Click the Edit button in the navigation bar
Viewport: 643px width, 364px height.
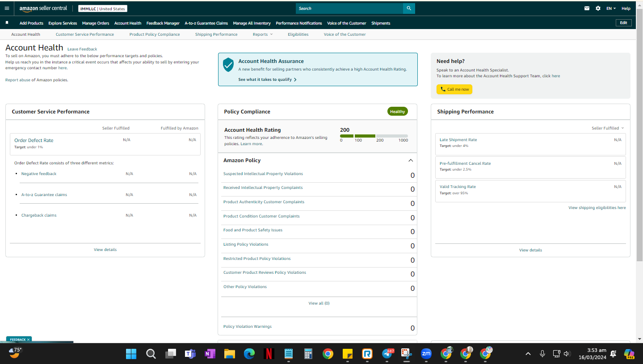tap(624, 23)
